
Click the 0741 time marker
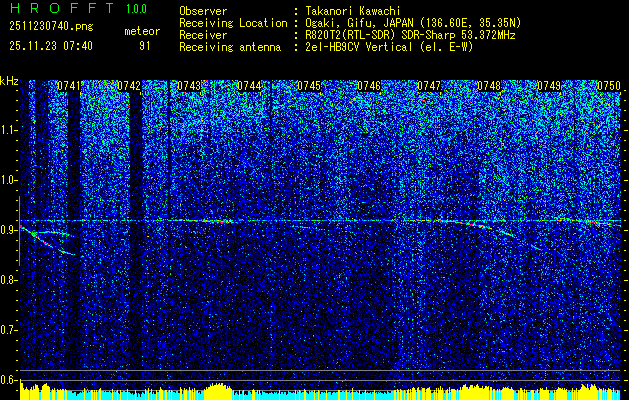point(69,86)
